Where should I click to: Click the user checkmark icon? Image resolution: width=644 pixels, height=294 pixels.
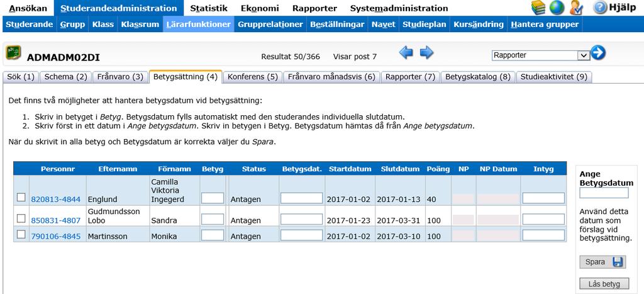pyautogui.click(x=576, y=8)
